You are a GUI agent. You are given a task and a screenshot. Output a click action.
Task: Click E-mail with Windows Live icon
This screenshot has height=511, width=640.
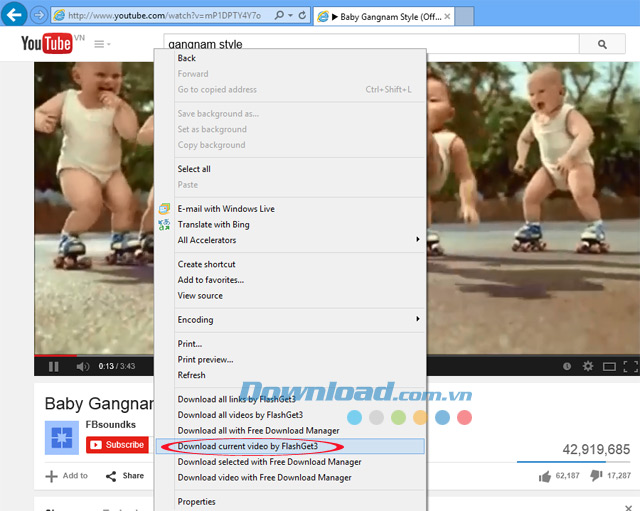tap(164, 209)
